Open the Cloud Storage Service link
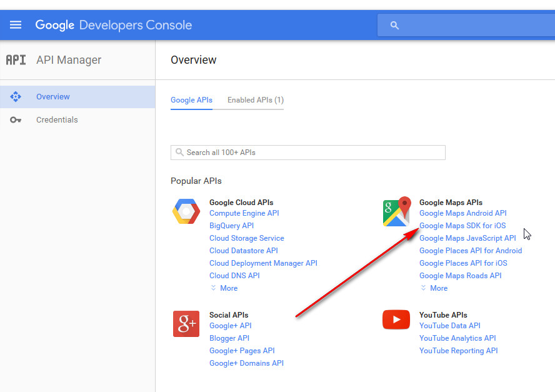Image resolution: width=555 pixels, height=392 pixels. [x=247, y=238]
